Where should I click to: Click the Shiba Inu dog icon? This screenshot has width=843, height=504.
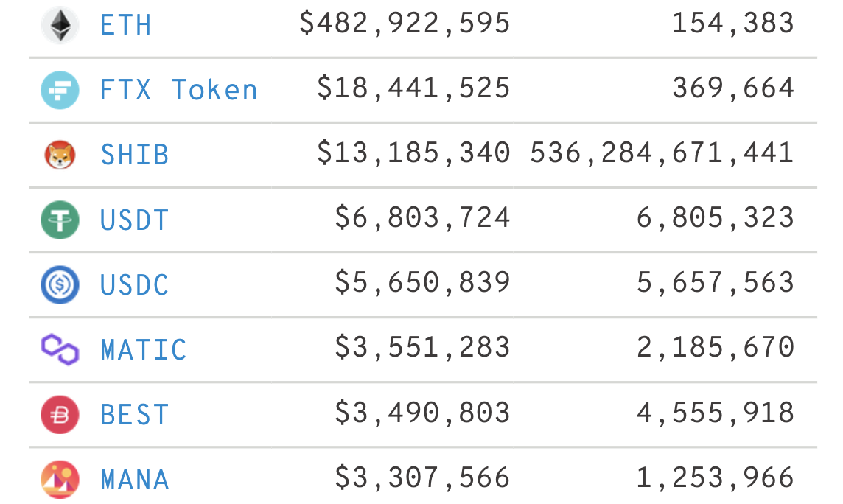click(x=60, y=155)
